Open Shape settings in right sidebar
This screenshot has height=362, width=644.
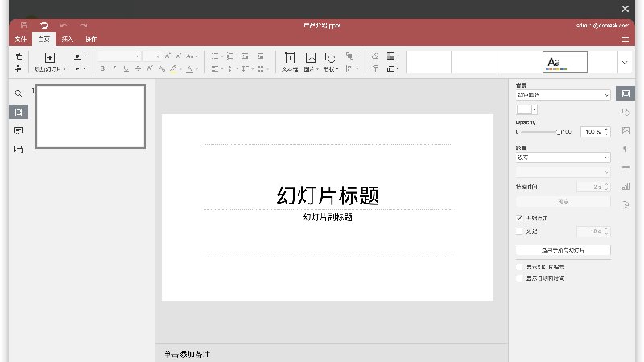coord(625,112)
